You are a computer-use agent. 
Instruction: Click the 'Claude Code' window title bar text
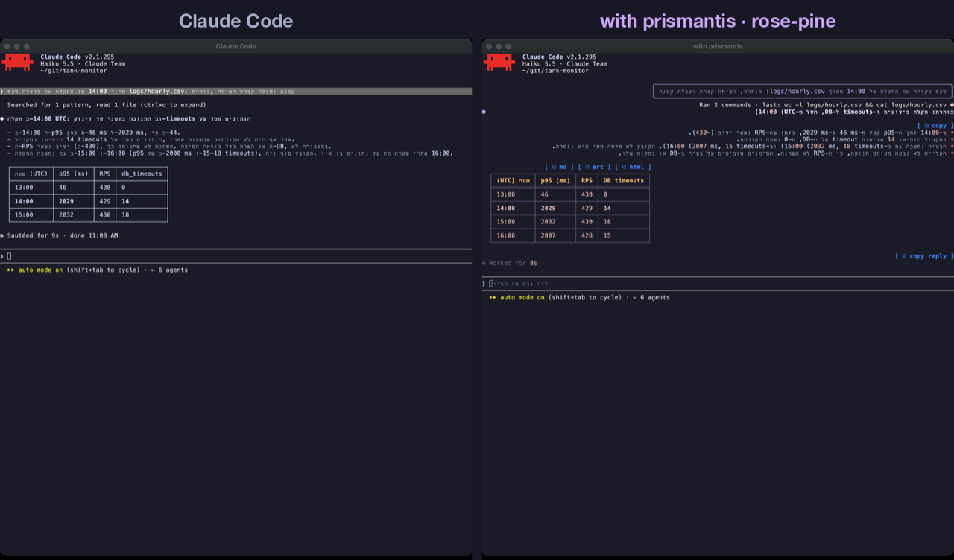(x=236, y=46)
